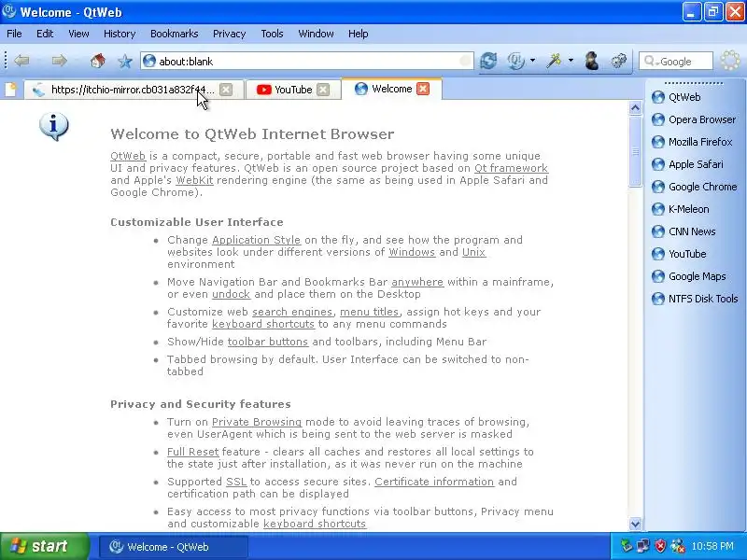
Task: Open Opera Browser bookmark in sidebar
Action: [695, 119]
